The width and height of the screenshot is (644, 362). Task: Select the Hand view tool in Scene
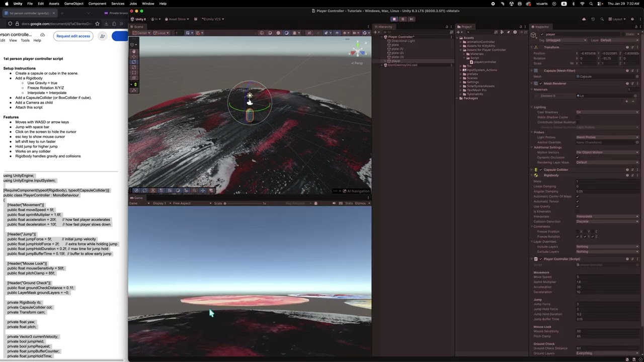(134, 51)
